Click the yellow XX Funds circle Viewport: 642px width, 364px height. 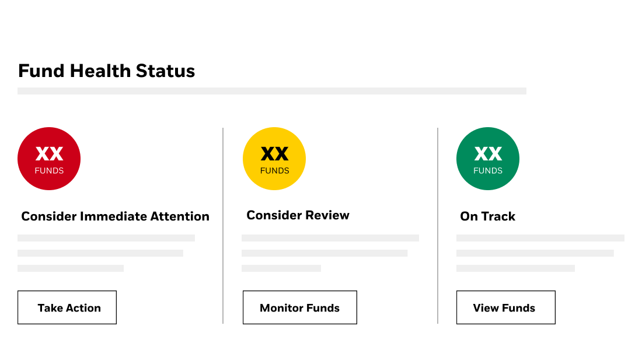click(274, 159)
